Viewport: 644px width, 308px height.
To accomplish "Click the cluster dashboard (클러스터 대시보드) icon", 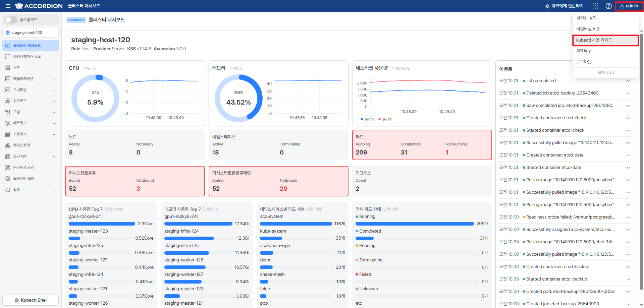I will pos(8,46).
